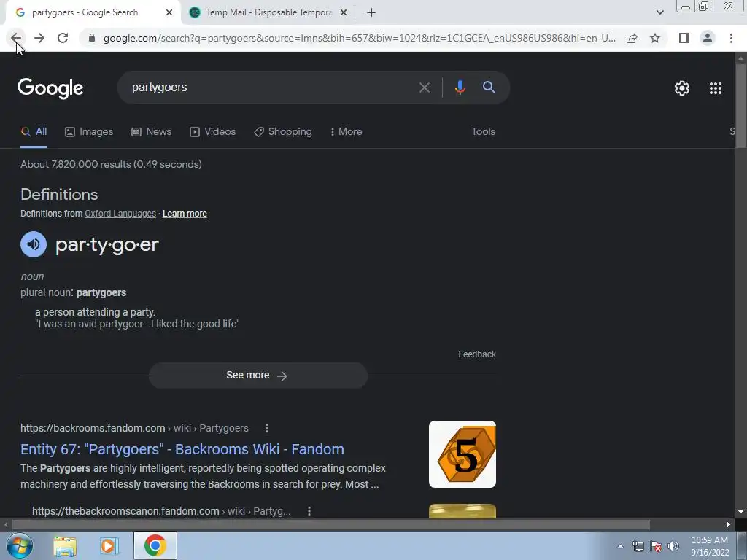Image resolution: width=747 pixels, height=560 pixels.
Task: Go forward with browser forward arrow
Action: coord(39,38)
